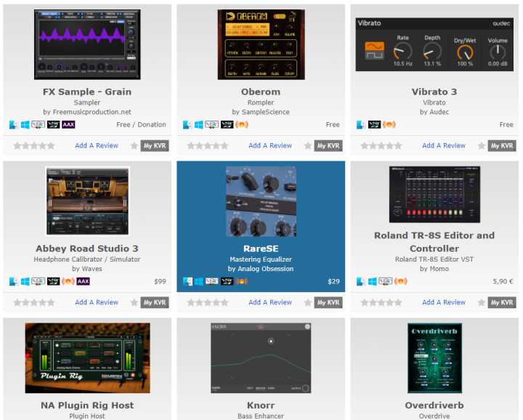Click the VST3 icon under Oberom

pyautogui.click(x=227, y=125)
